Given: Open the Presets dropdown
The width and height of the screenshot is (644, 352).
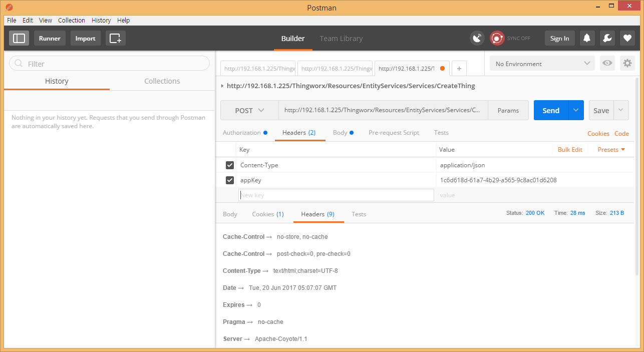Looking at the screenshot, I should click(x=611, y=150).
